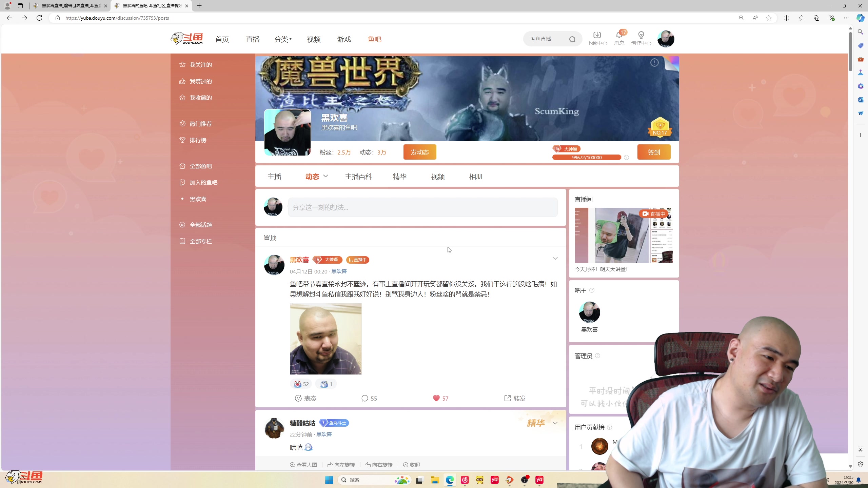This screenshot has height=488, width=868.
Task: Expand the 动态 tab dropdown arrow
Action: click(325, 176)
